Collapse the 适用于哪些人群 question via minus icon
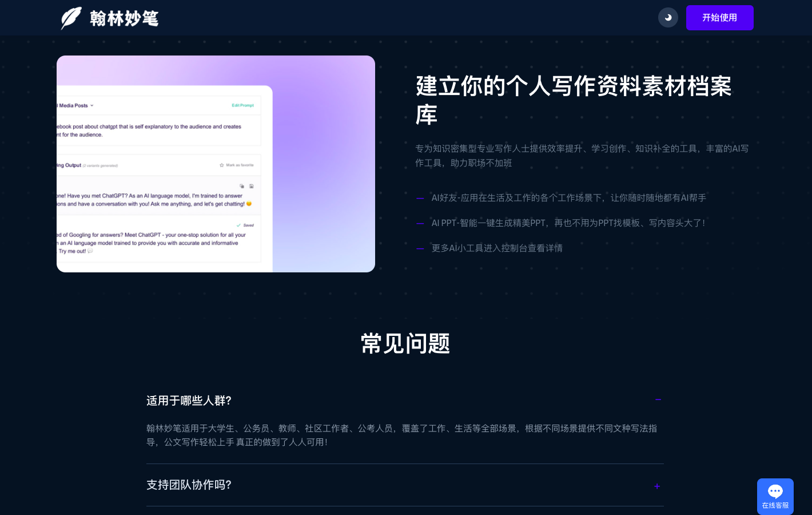 658,400
